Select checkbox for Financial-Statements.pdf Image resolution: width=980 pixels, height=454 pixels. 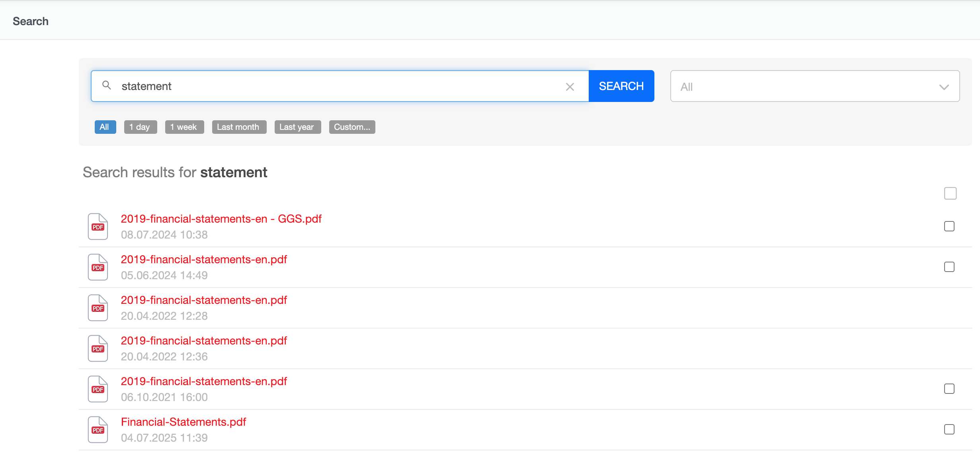(x=949, y=429)
